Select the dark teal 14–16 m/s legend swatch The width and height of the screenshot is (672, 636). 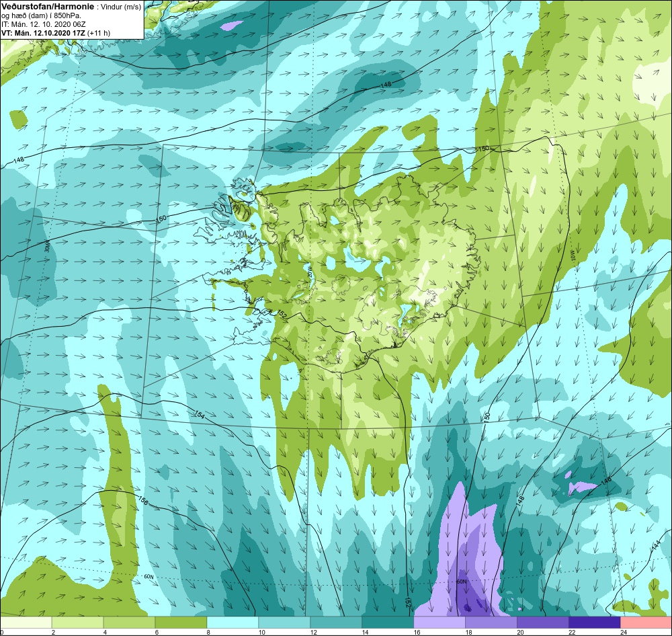388,623
